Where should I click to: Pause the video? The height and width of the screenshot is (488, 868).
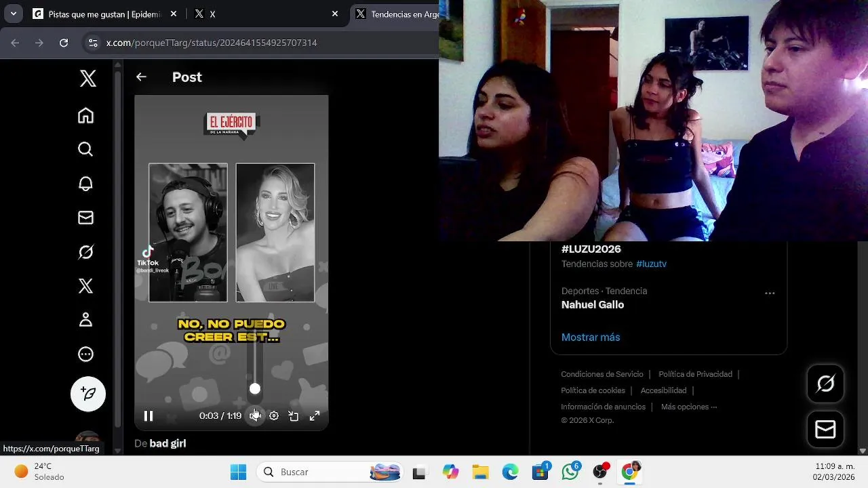(149, 416)
